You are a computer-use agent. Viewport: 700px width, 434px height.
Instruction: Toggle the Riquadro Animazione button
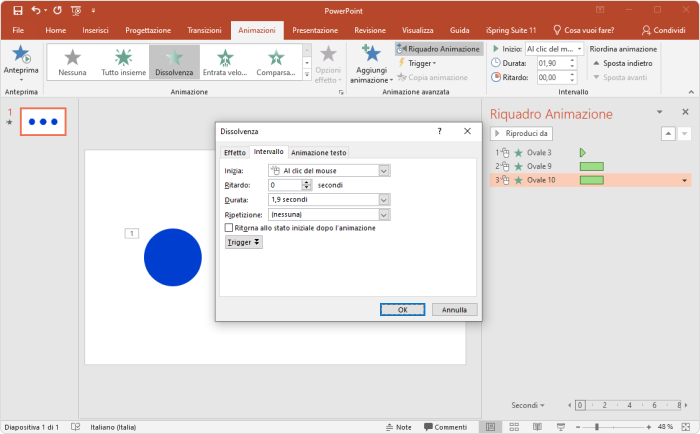[x=438, y=49]
